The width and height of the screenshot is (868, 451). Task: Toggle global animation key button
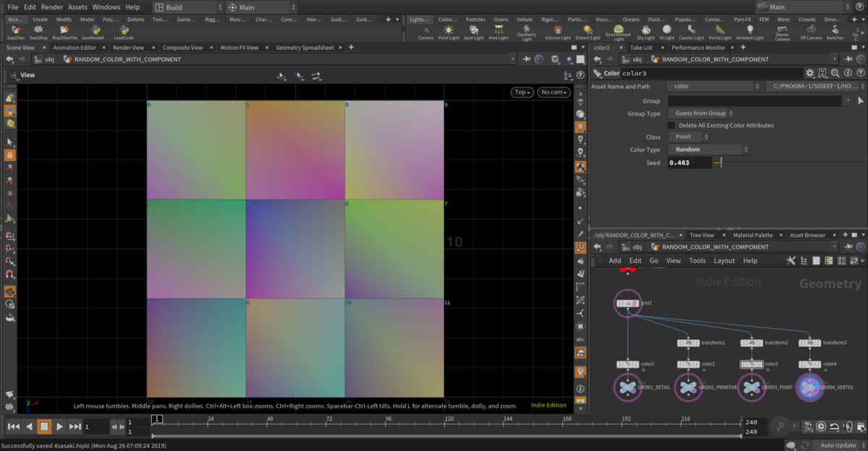(x=780, y=426)
